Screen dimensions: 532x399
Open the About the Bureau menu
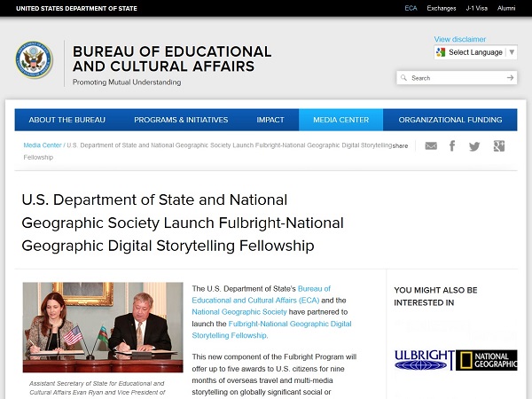66,120
